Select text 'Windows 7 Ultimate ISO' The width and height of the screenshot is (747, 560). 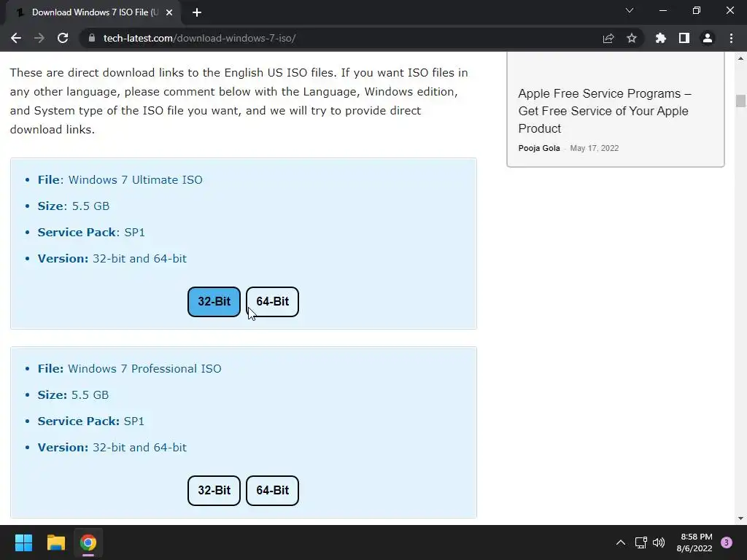[135, 180]
